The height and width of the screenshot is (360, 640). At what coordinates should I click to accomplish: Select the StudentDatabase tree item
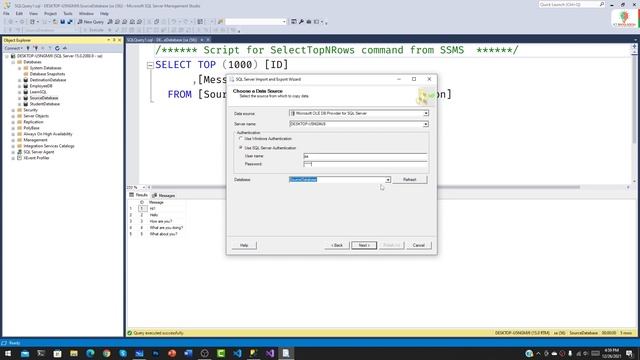[x=44, y=104]
